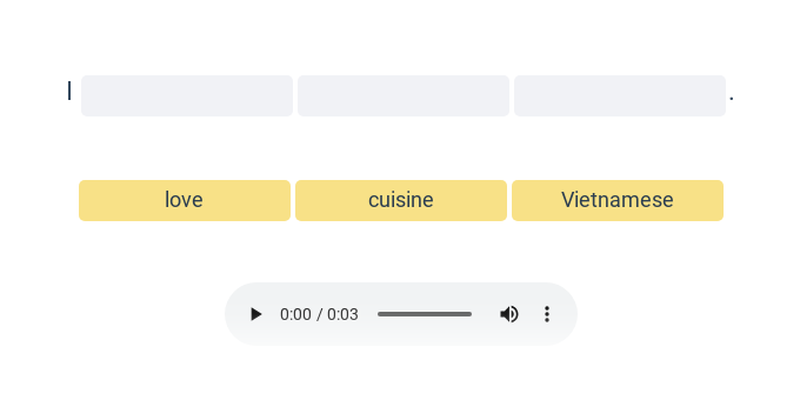The height and width of the screenshot is (400, 800).
Task: Click the word "I" starting the sentence
Action: pos(69,92)
